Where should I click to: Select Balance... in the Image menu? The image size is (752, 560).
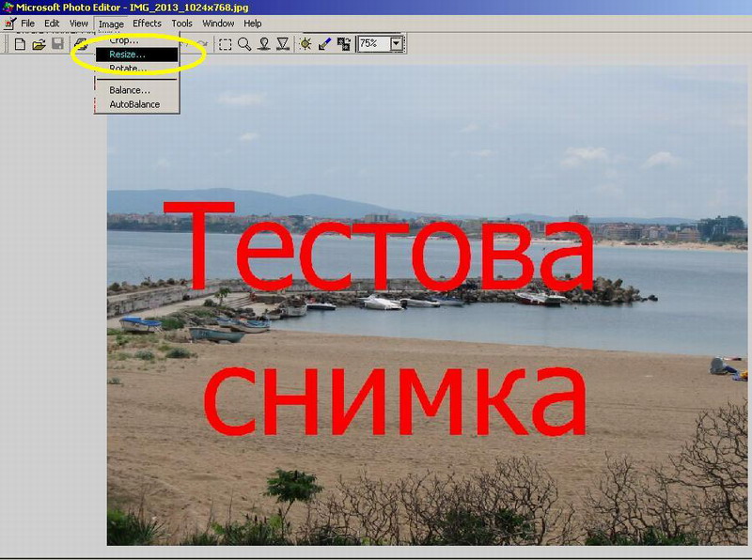click(129, 90)
